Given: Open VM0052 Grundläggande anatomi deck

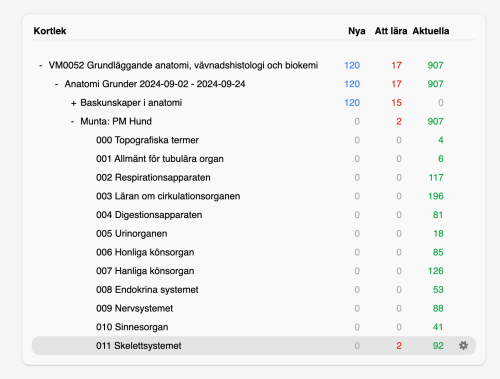Looking at the screenshot, I should pos(183,65).
